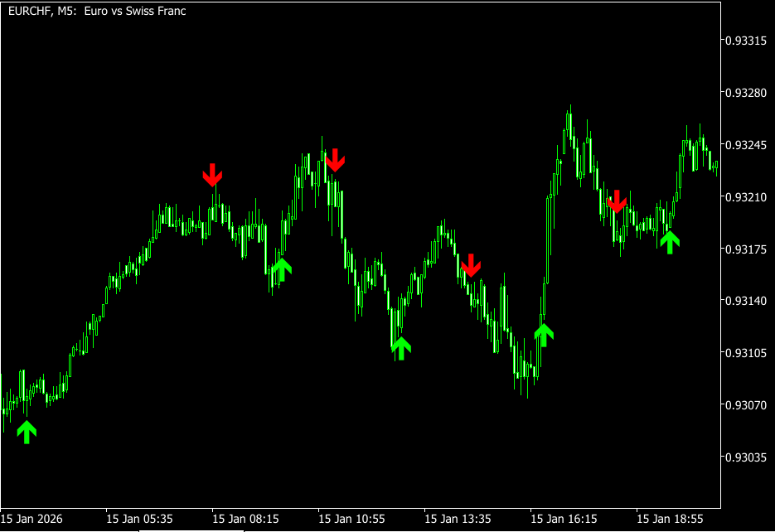775x532 pixels.
Task: Click the 15 Jan 2026 time label
Action: (x=31, y=520)
